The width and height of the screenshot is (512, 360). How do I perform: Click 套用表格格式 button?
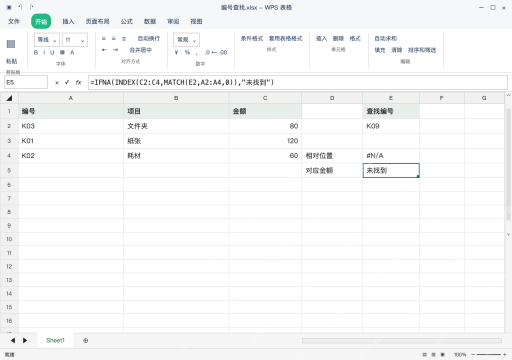[x=286, y=39]
